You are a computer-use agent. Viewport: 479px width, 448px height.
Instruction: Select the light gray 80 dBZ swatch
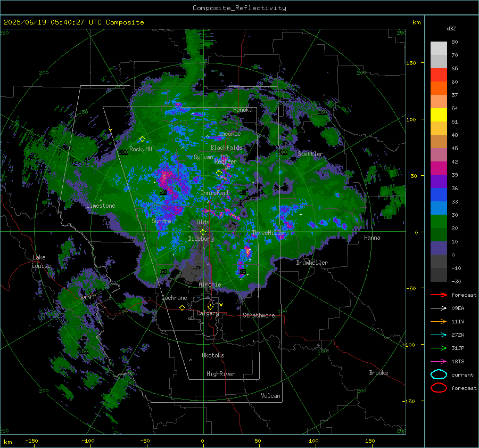(439, 48)
